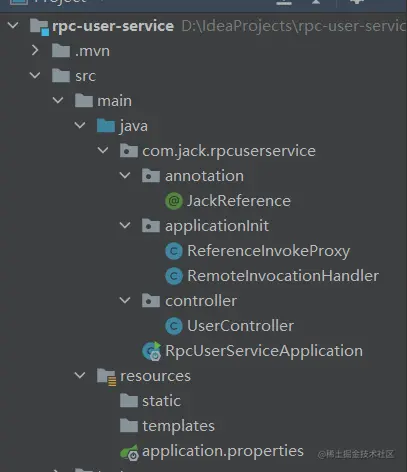Collapse the controller package chevron

coord(125,301)
